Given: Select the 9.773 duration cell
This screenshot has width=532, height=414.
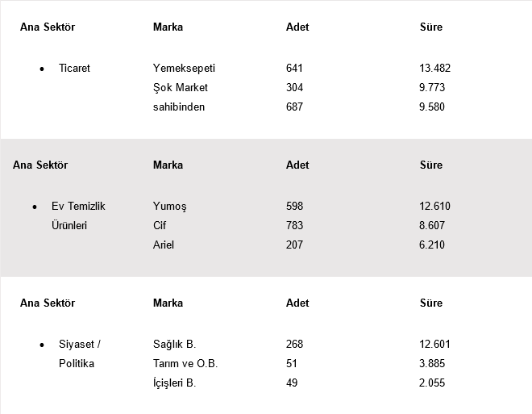Looking at the screenshot, I should click(434, 88).
